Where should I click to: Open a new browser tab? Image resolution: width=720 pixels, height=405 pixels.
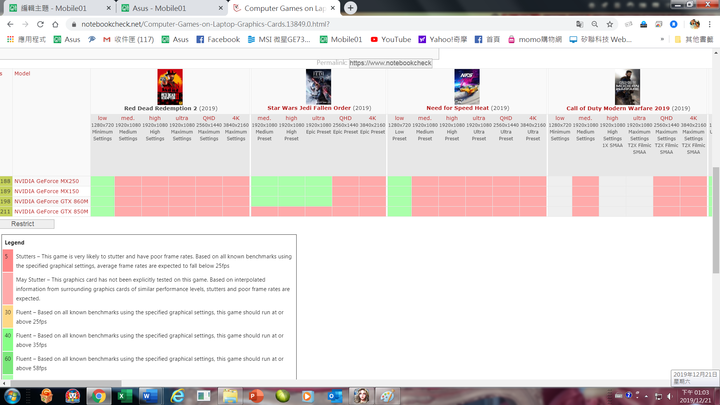click(350, 8)
